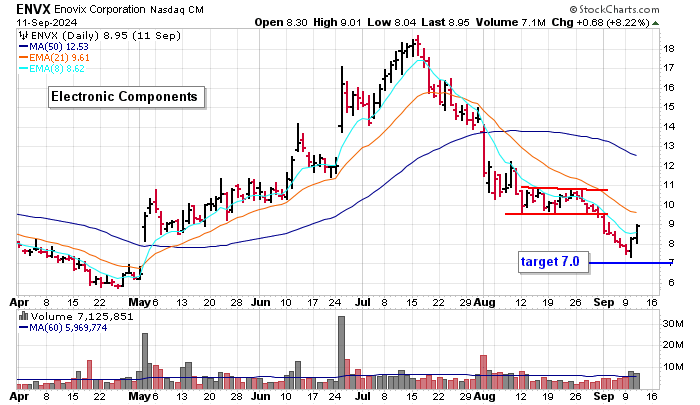Click the May label on lower date axis
Image resolution: width=700 pixels, height=405 pixels.
click(140, 396)
